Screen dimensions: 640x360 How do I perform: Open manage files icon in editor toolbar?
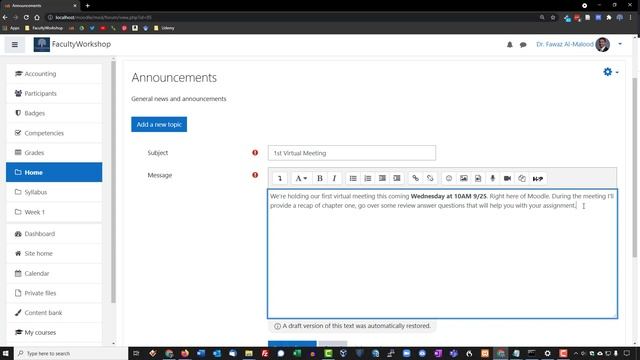coord(522,178)
